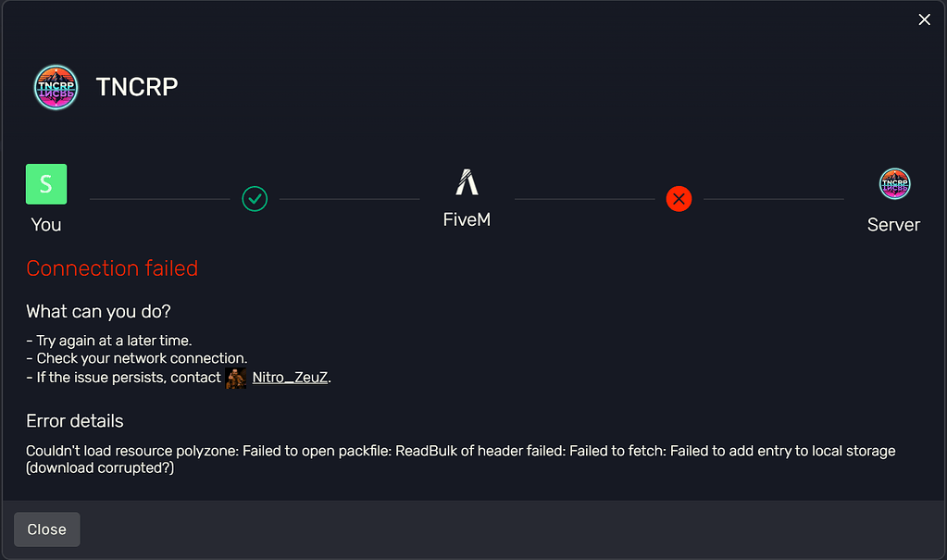
Task: Click the FiveM label below the logo
Action: tap(466, 221)
